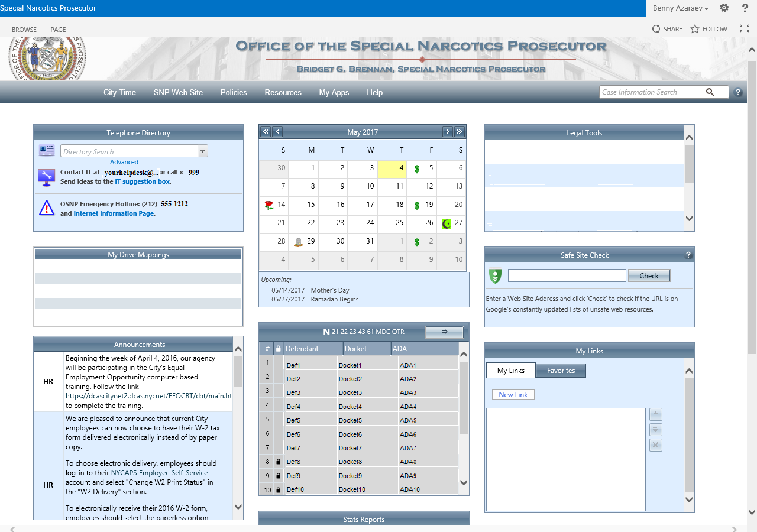Screen dimensions: 757x532
Task: Click the Safe Site Check URL field
Action: coord(567,275)
